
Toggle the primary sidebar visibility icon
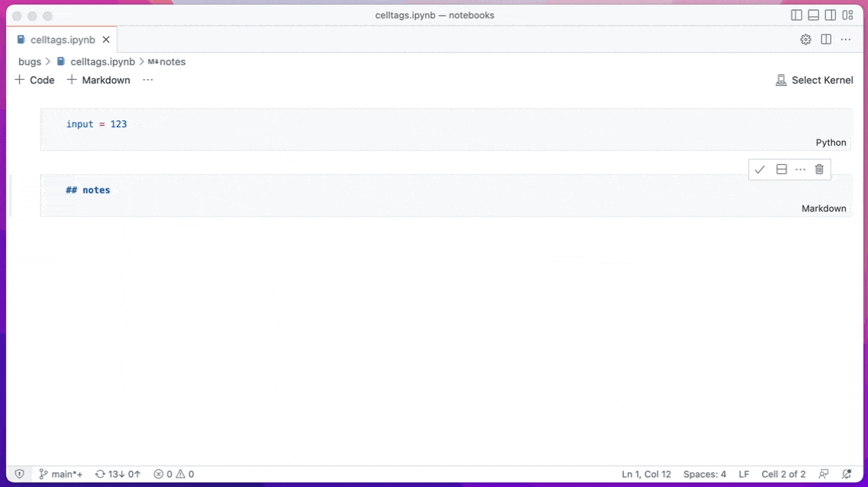(797, 15)
